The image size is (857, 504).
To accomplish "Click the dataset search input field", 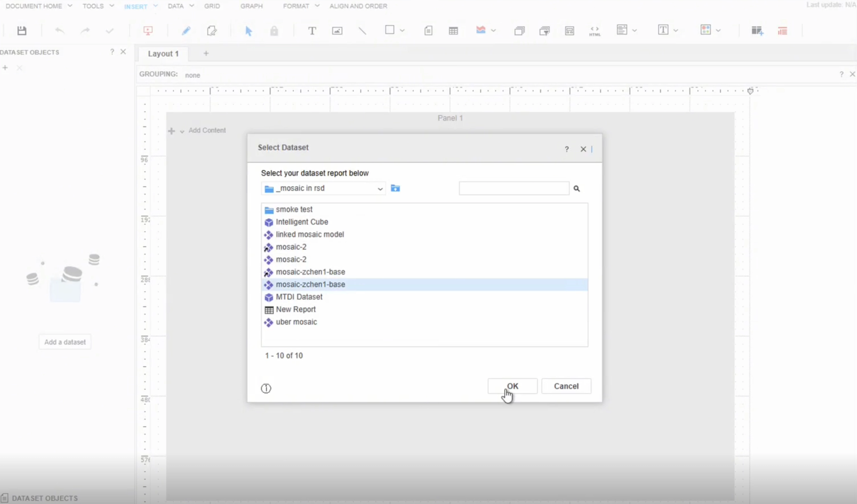I will (x=514, y=188).
